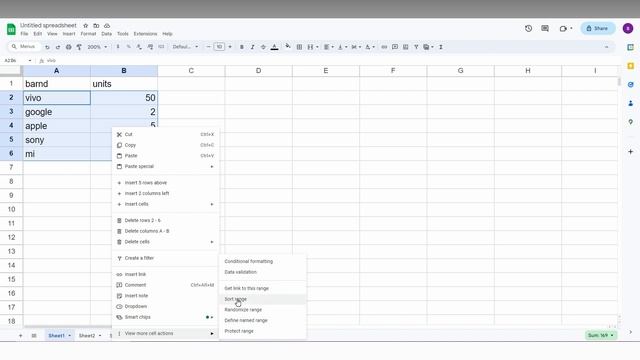Click the create filter toolbar icon
Screen dimensions: 640x360
(416, 47)
